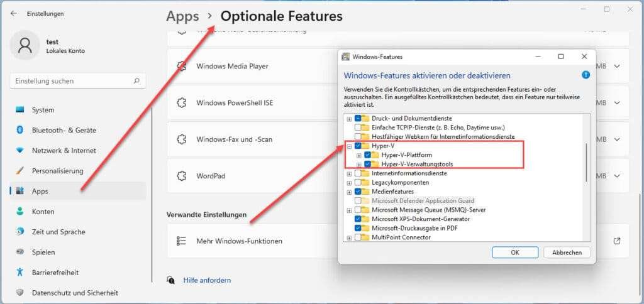644x304 pixels.
Task: Expand the Windows-Fax und -Scan chevron
Action: click(x=616, y=139)
